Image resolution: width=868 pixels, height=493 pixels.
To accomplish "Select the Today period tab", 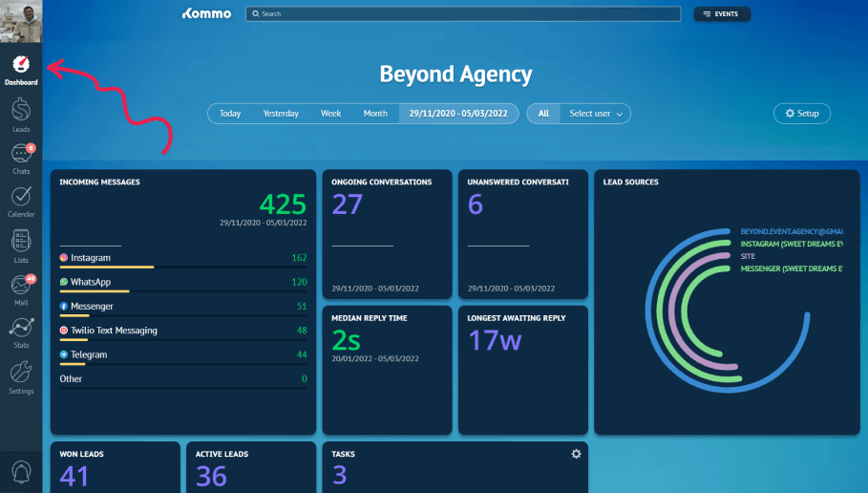I will point(230,114).
